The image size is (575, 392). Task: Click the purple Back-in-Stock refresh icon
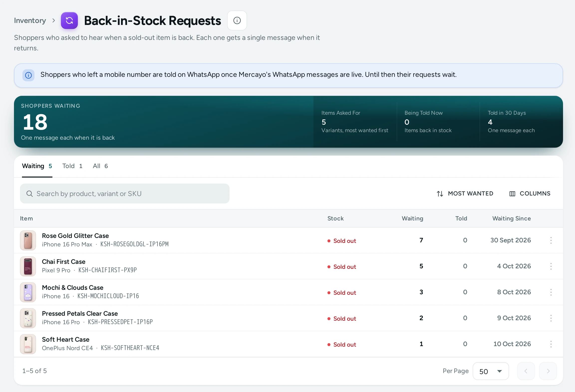point(69,20)
